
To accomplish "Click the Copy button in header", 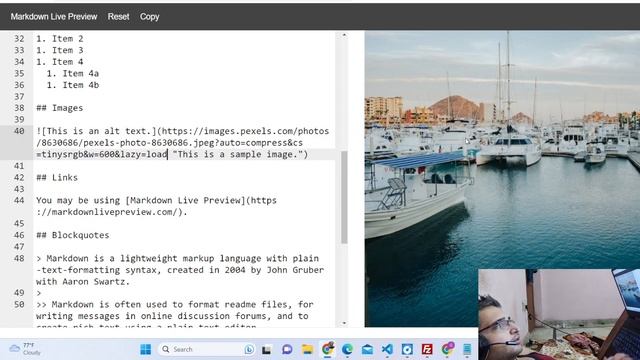I will pos(149,17).
